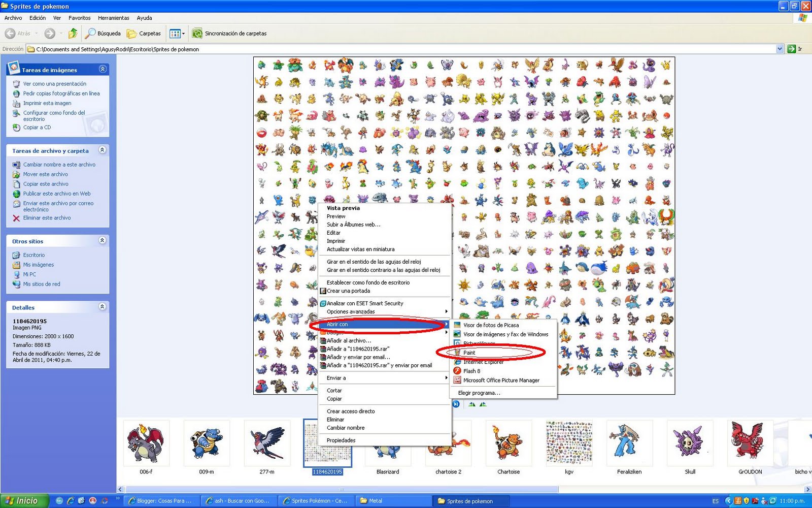Click Elegir programa… in the submenu
The width and height of the screenshot is (812, 508).
479,393
